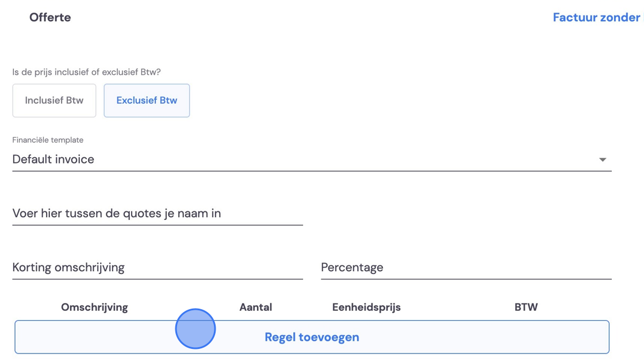Click the underline under Default invoice
644x361 pixels.
point(312,170)
